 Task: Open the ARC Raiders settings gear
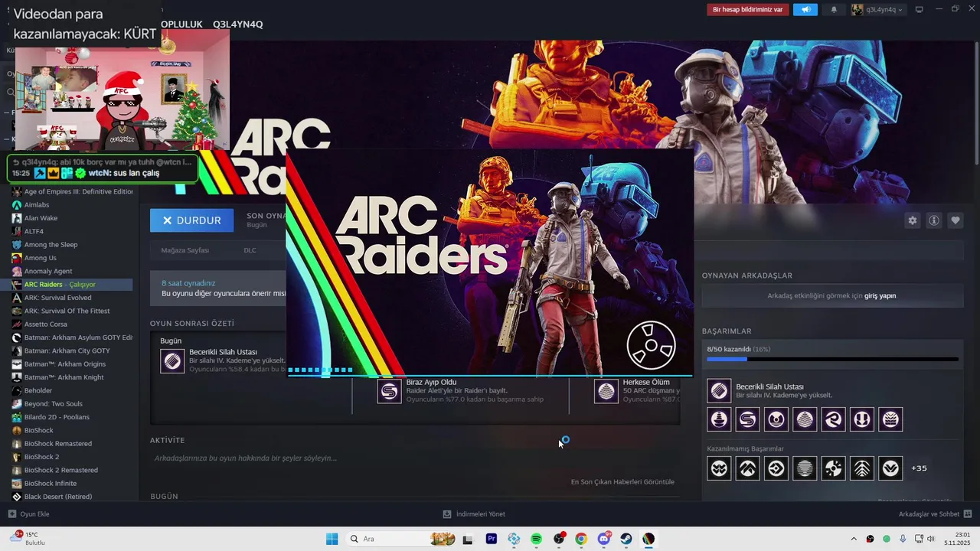[912, 220]
